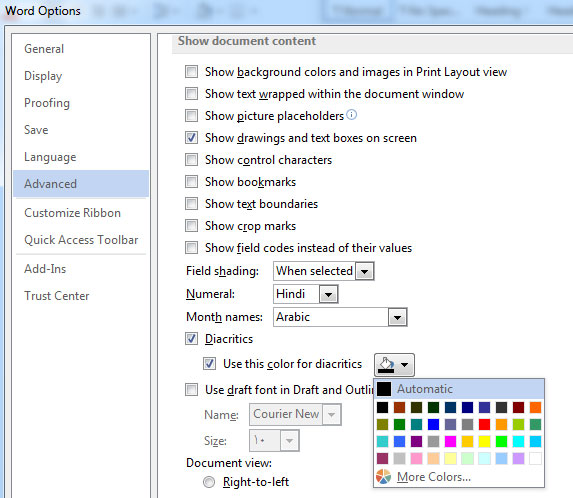573x498 pixels.
Task: Go to the Trust Center section
Action: (57, 296)
